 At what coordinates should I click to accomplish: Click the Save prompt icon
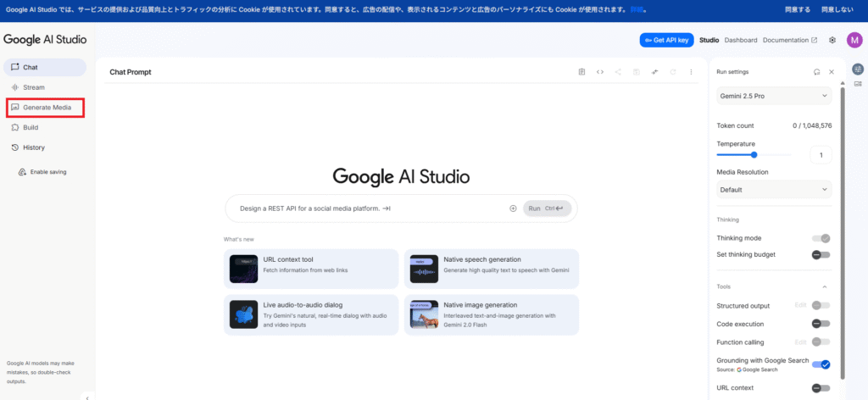coord(637,72)
